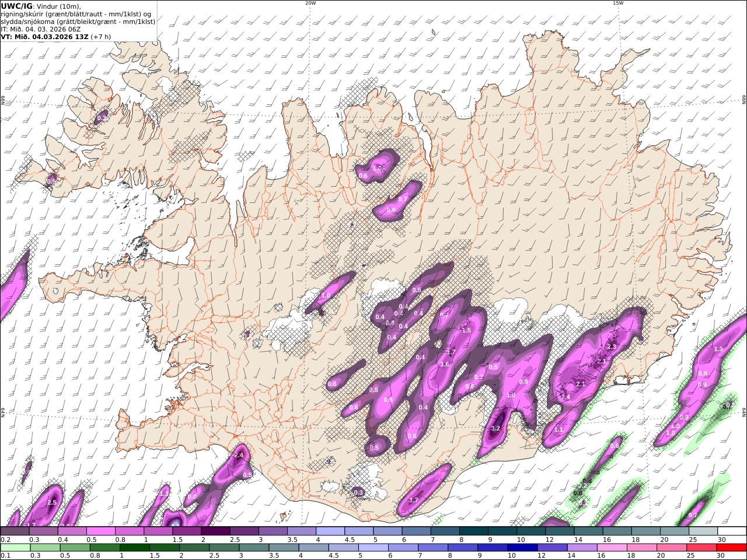
Task: Click the "(+7 h)" forecast offset
Action: (101, 37)
